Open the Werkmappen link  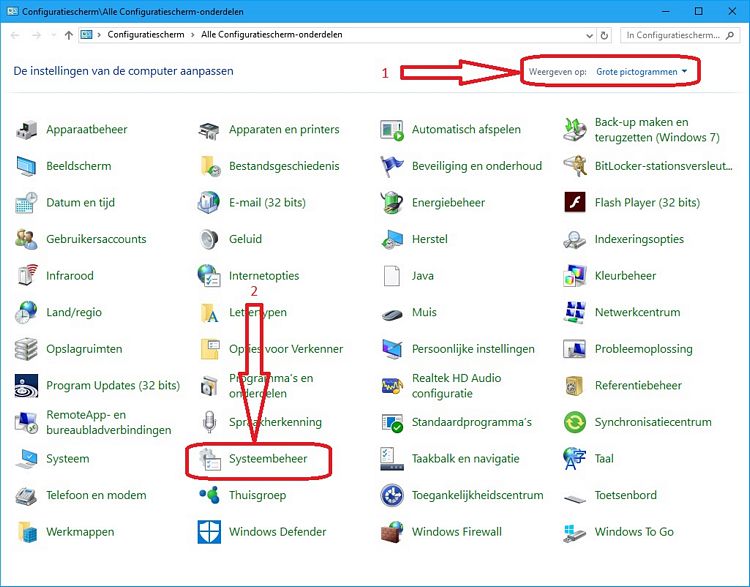coord(80,532)
